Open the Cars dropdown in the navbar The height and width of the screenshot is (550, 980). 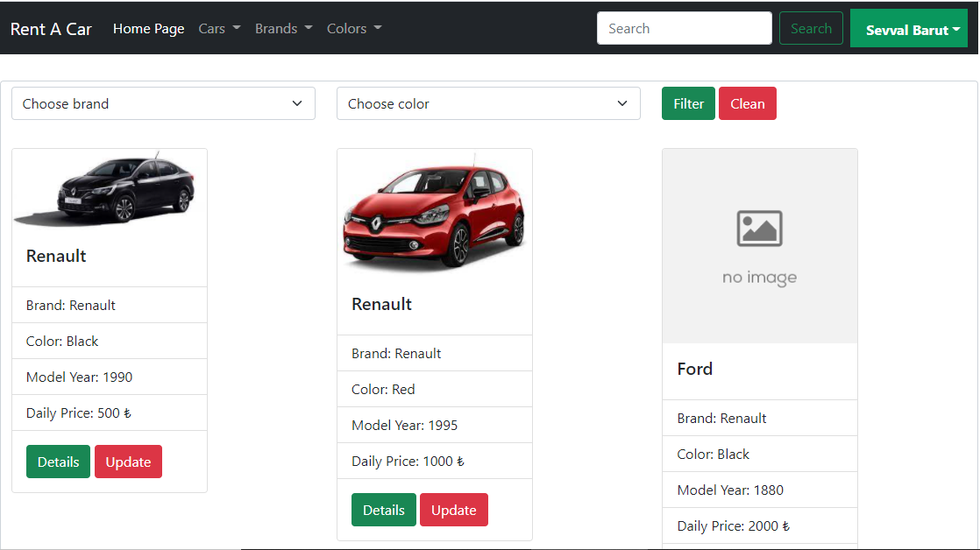pos(218,28)
